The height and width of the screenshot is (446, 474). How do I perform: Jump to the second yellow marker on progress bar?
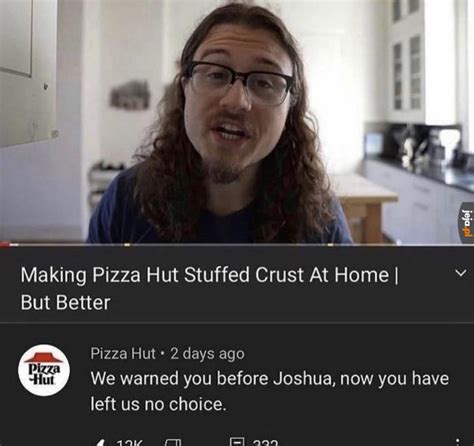click(330, 245)
